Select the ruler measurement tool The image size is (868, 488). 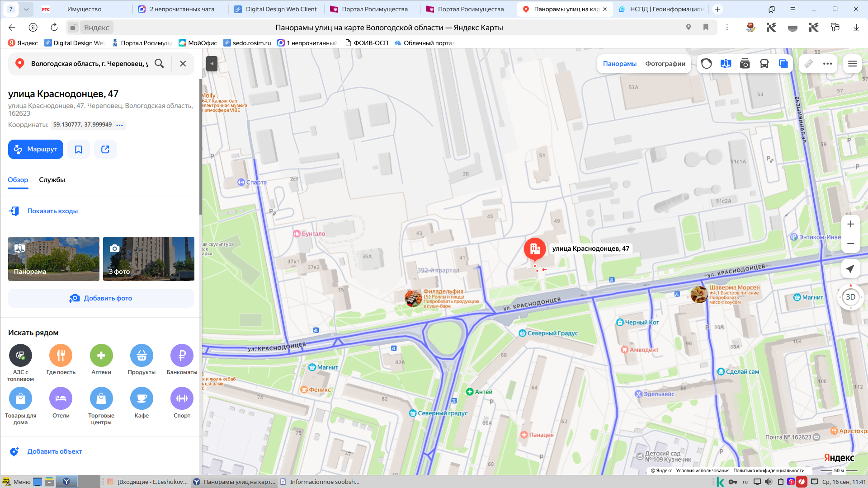[x=808, y=64]
